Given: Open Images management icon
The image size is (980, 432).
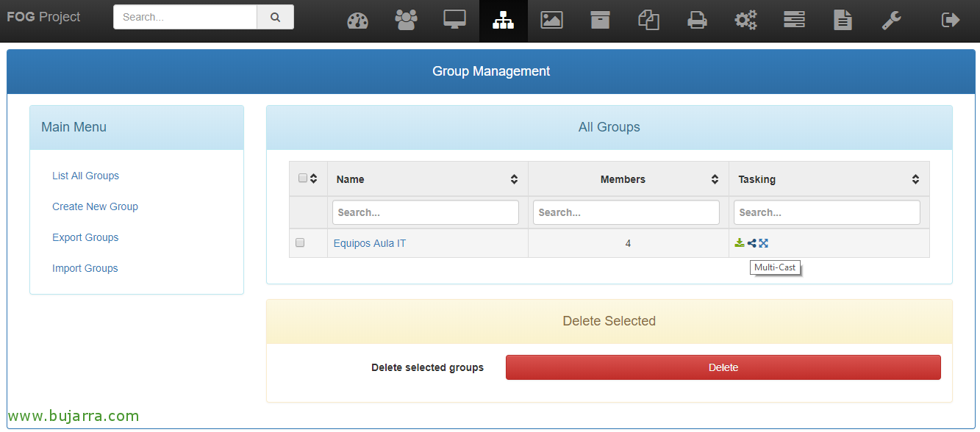Looking at the screenshot, I should click(x=551, y=20).
